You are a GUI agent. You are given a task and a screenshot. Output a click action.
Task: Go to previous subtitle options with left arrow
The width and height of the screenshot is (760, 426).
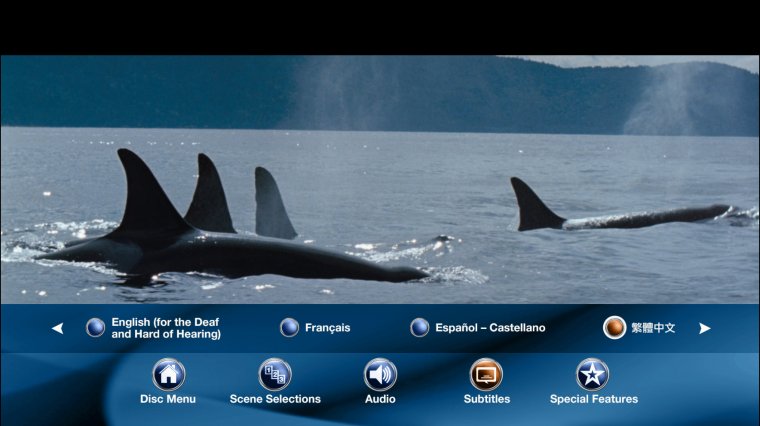(x=58, y=328)
